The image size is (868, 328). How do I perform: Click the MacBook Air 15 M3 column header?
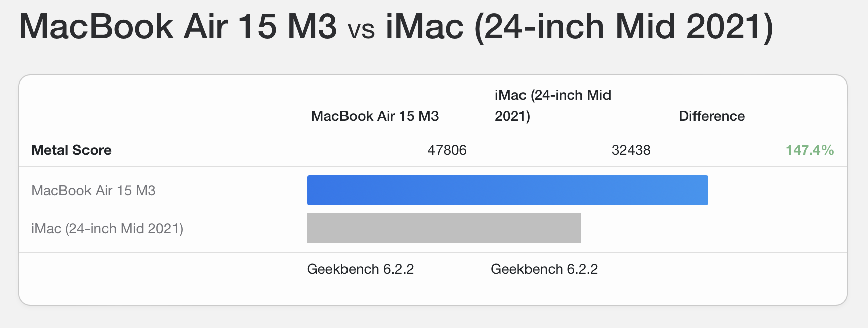(375, 116)
